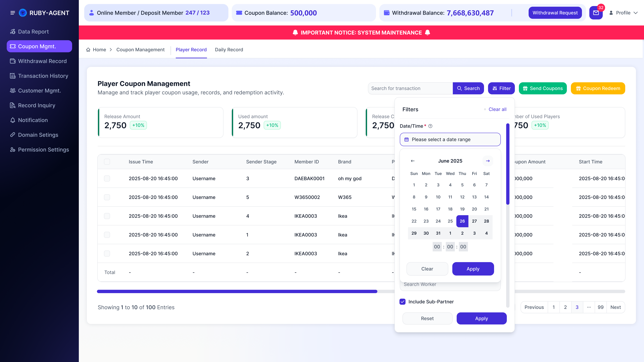
Task: Switch to the Player Record tab
Action: (x=191, y=50)
